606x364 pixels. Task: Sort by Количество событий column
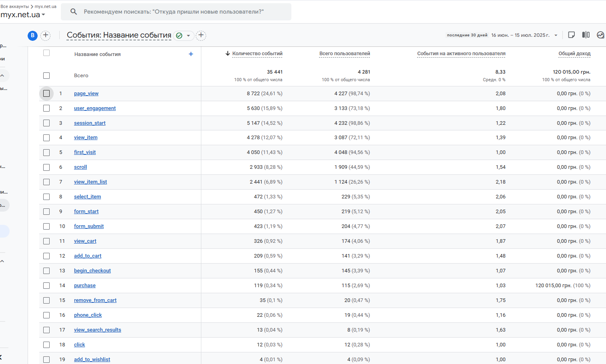257,54
